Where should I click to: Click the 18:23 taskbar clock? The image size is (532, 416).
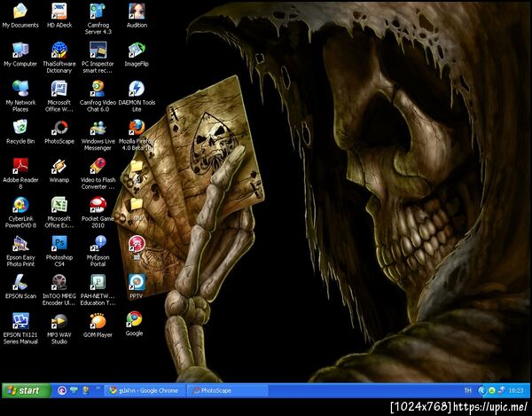point(516,390)
